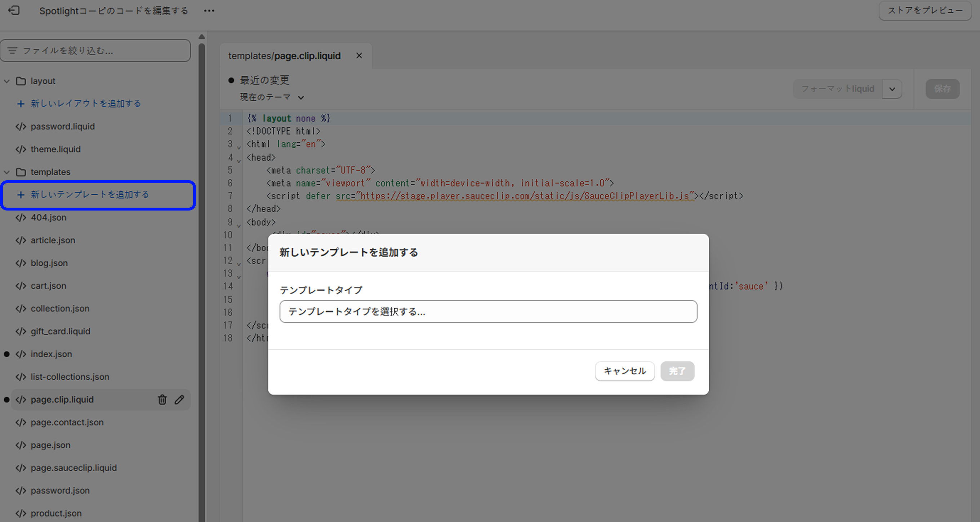Close the templates/page.clip.liquid tab
Screen dimensions: 980x522
(359, 56)
